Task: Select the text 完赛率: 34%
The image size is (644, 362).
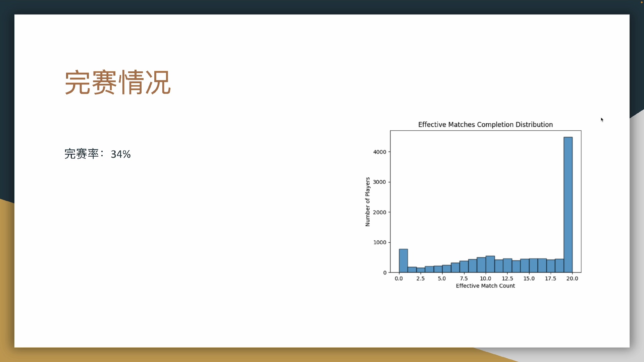Action: click(x=98, y=154)
